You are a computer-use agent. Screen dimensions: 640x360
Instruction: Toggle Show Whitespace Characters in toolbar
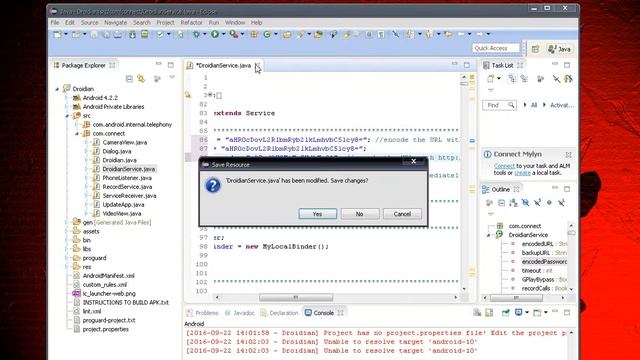coord(381,35)
